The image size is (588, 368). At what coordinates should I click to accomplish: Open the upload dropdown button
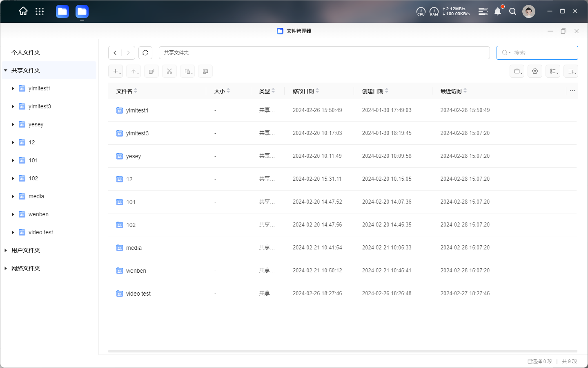tap(134, 71)
